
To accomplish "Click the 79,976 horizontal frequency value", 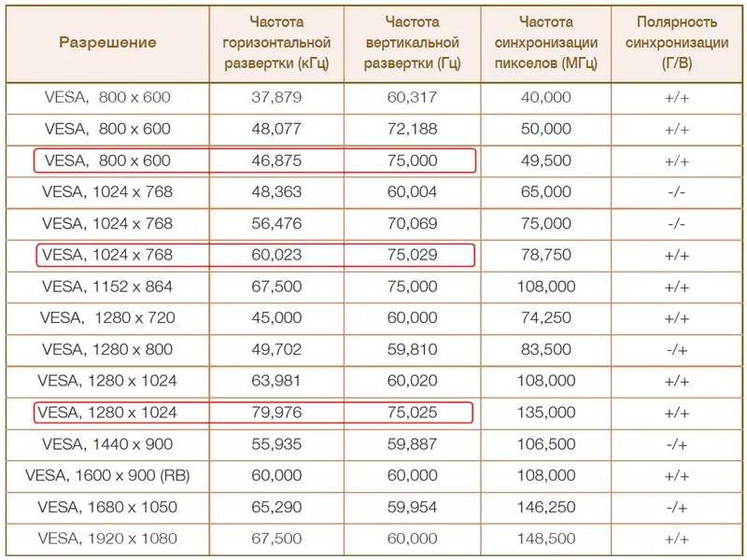I will (x=276, y=413).
